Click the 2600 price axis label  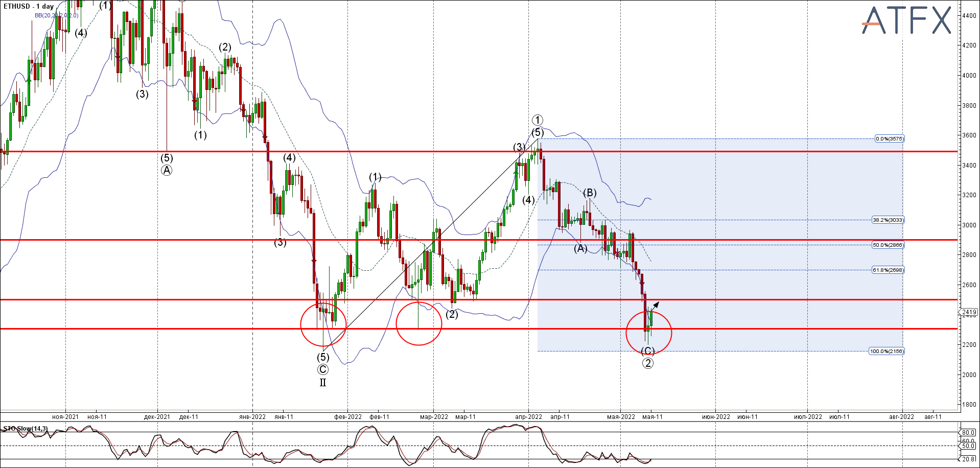click(969, 285)
